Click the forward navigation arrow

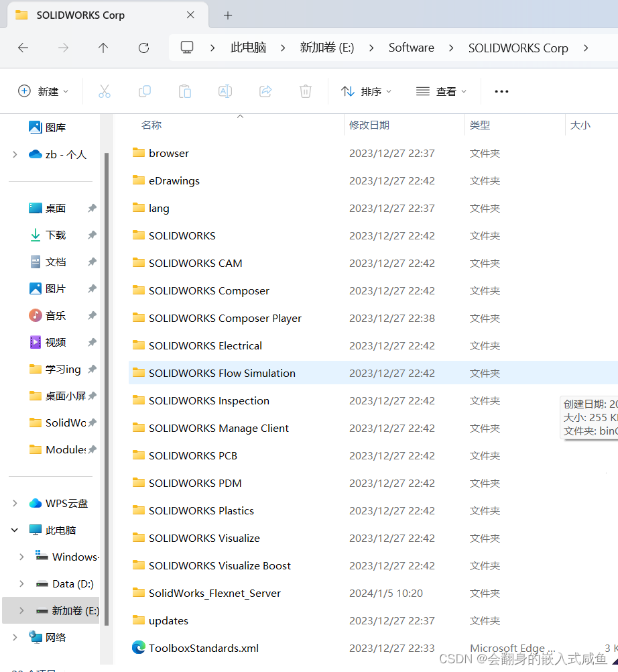(63, 48)
